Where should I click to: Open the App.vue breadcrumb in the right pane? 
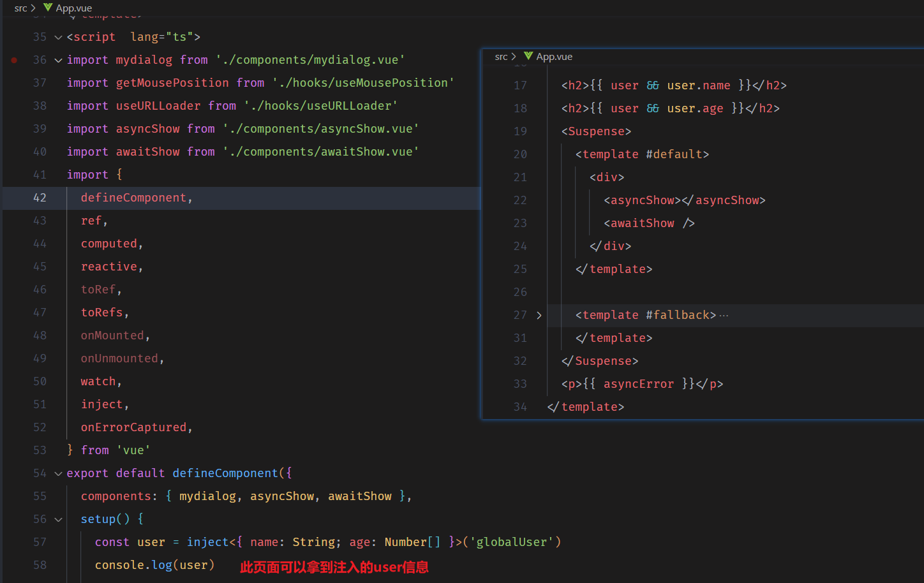555,56
